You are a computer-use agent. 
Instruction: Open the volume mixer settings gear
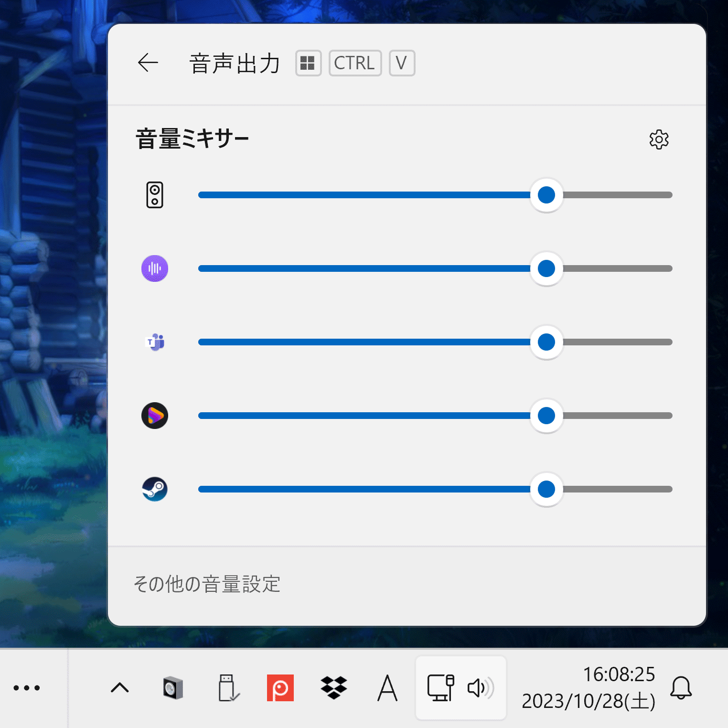click(x=659, y=140)
